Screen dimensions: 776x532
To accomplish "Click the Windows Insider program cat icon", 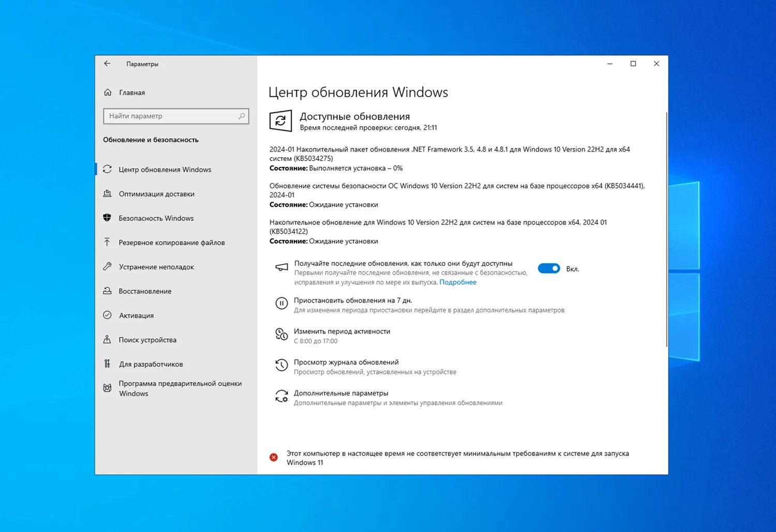I will (x=107, y=388).
